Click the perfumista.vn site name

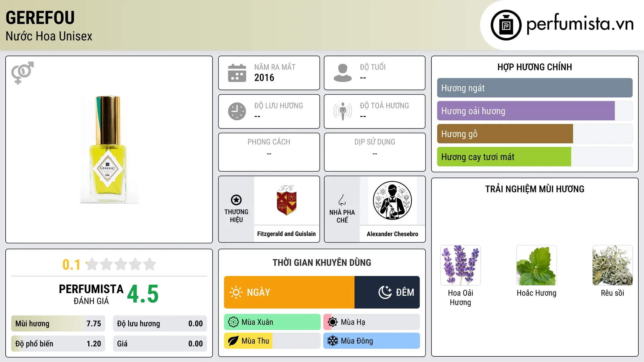580,24
